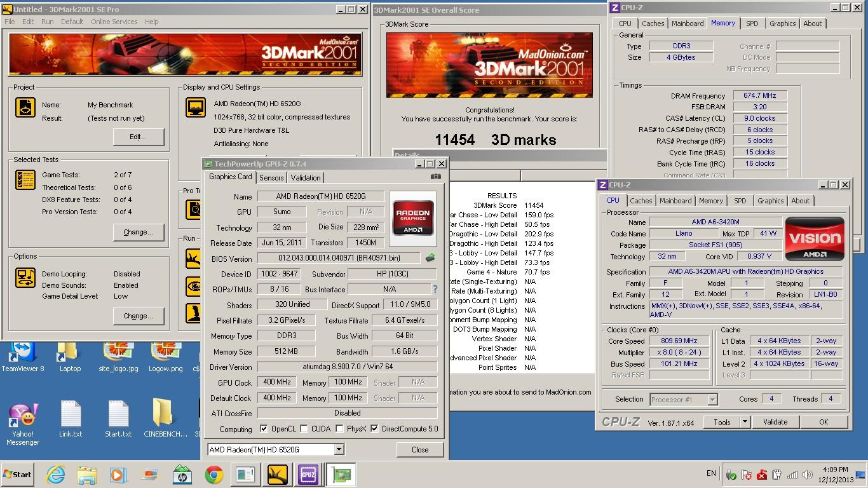Open the Start.txt file icon
This screenshot has width=868, height=488.
(118, 419)
